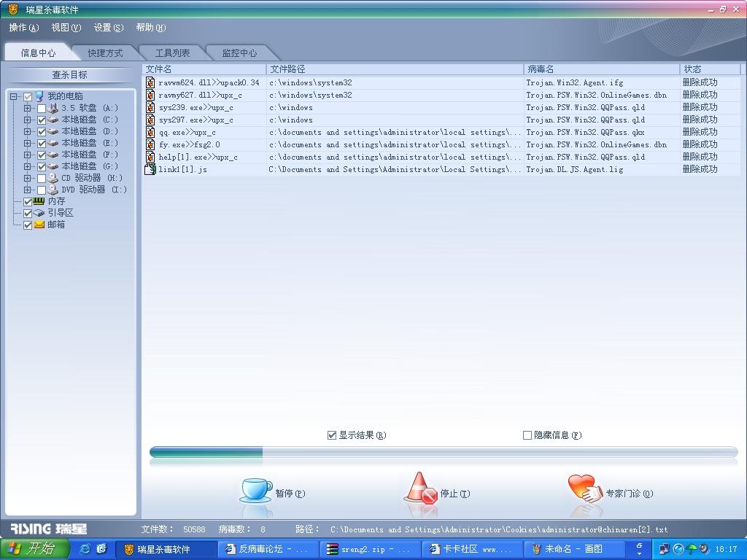
Task: Toggle the My Computer checkbox
Action: (x=28, y=97)
